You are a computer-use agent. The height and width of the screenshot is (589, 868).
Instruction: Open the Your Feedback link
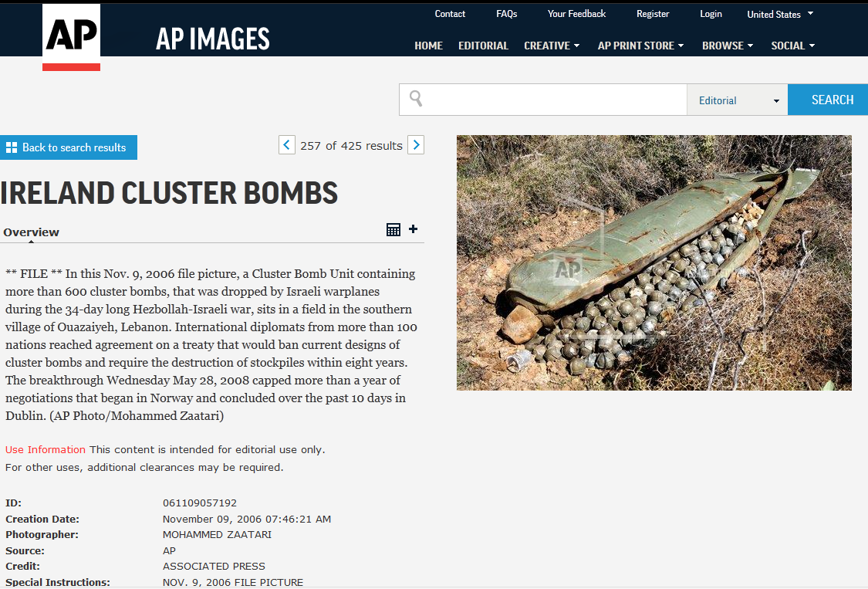click(x=576, y=14)
